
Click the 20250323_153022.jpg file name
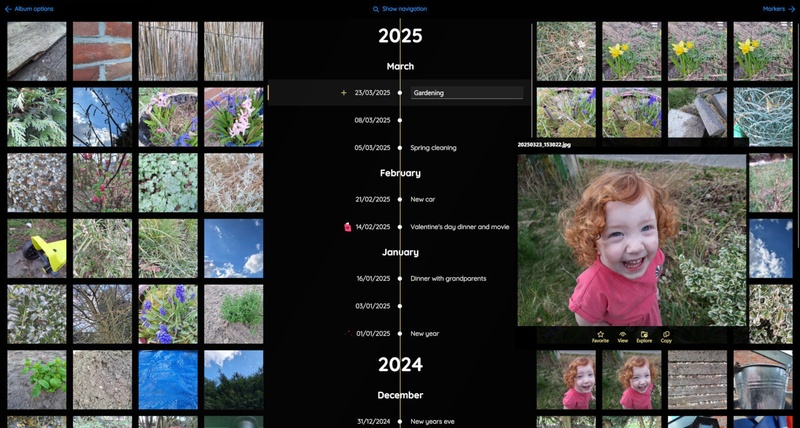(544, 145)
